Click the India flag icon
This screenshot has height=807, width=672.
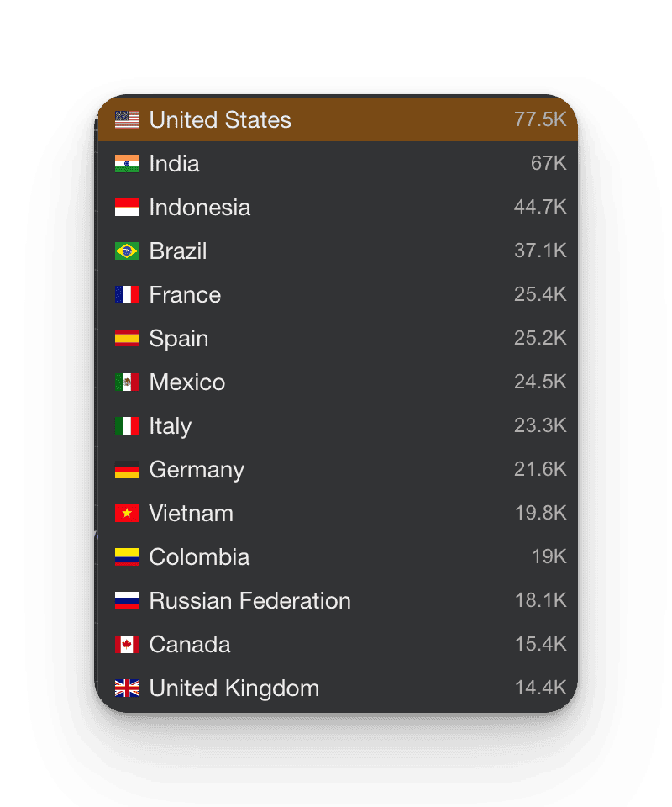(127, 163)
